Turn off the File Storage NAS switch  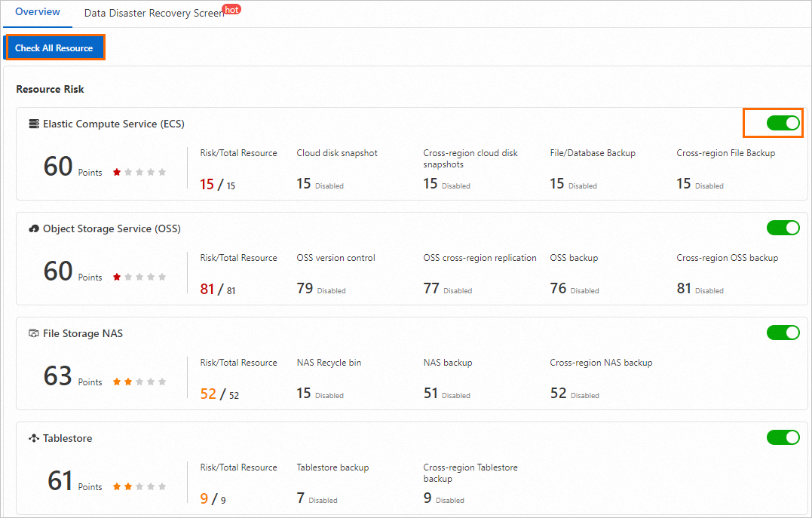click(783, 333)
